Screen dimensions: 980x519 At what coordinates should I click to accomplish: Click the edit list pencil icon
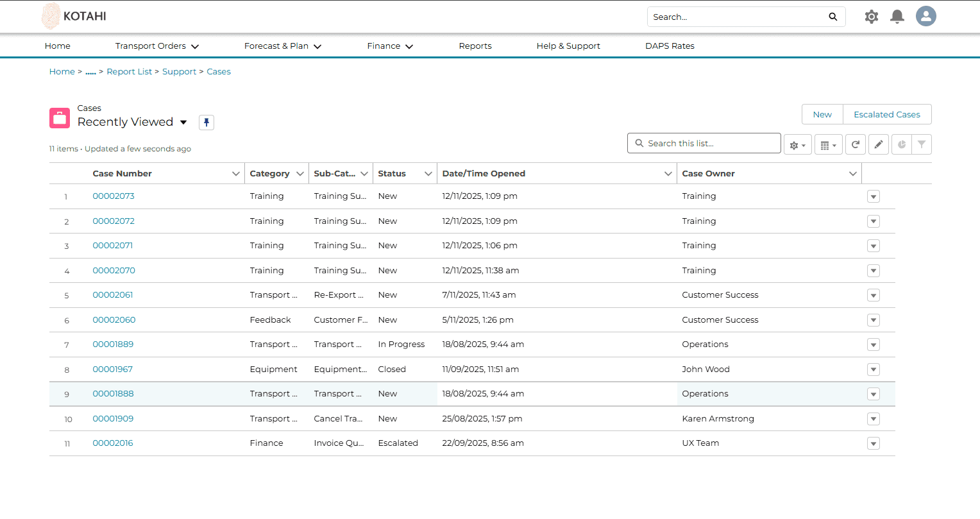point(879,145)
